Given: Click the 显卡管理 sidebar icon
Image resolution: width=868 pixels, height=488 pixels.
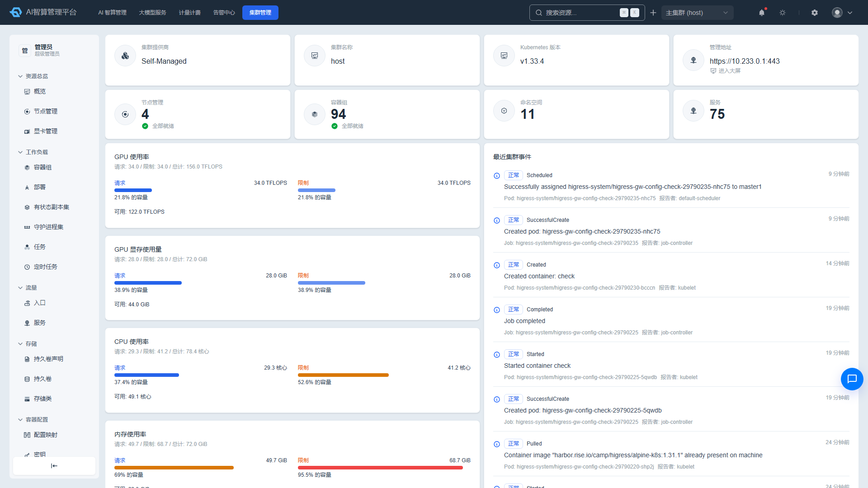Looking at the screenshot, I should click(x=27, y=131).
